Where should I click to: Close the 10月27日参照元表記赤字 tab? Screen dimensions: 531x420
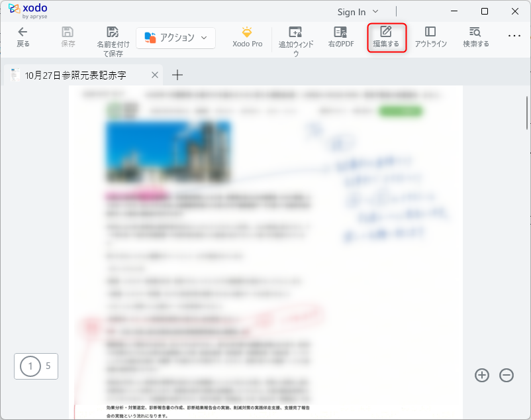154,75
